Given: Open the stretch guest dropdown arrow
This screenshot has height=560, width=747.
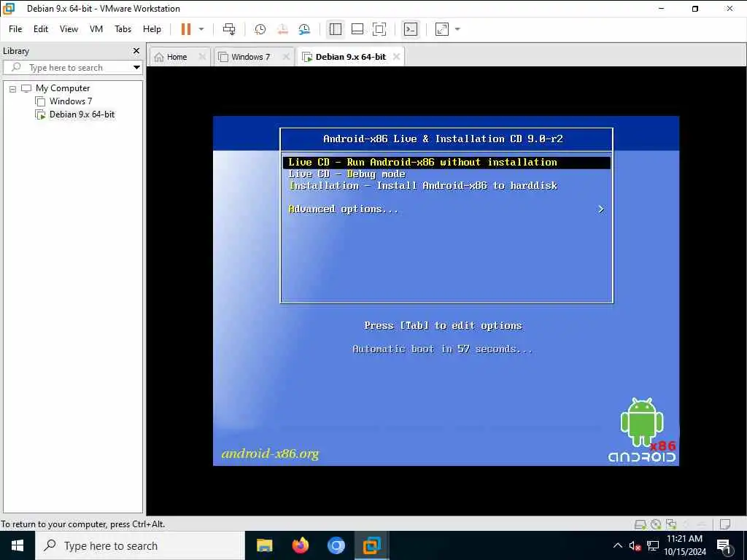Looking at the screenshot, I should pyautogui.click(x=457, y=29).
